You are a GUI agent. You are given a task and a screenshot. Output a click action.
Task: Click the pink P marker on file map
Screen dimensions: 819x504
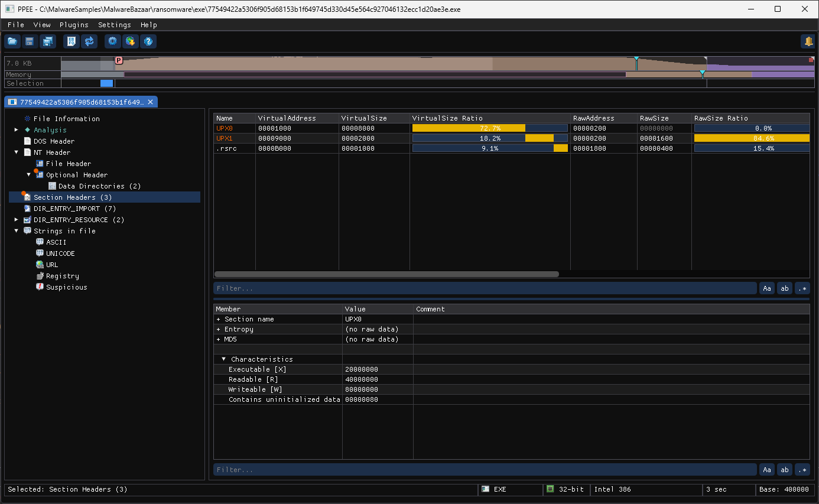(x=119, y=60)
